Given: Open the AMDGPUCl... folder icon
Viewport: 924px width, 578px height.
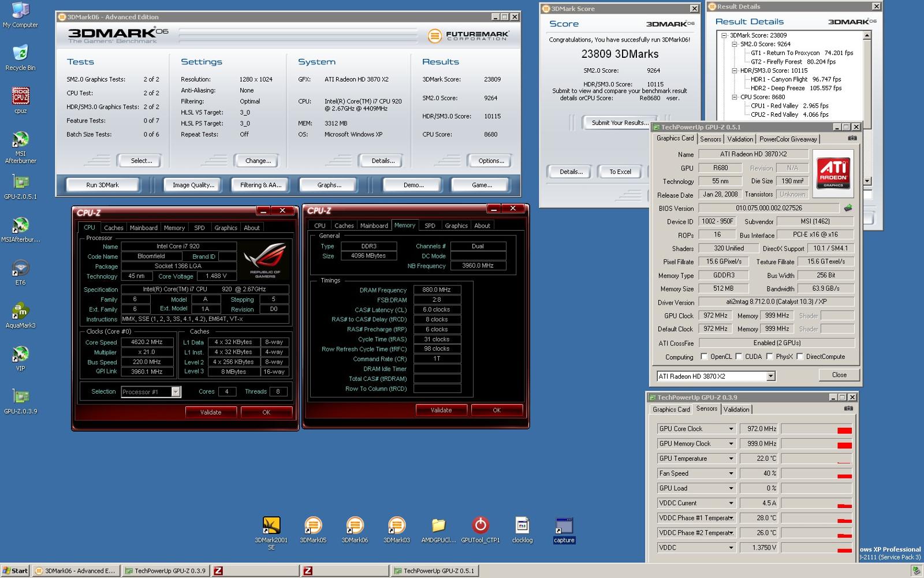Looking at the screenshot, I should click(x=438, y=529).
